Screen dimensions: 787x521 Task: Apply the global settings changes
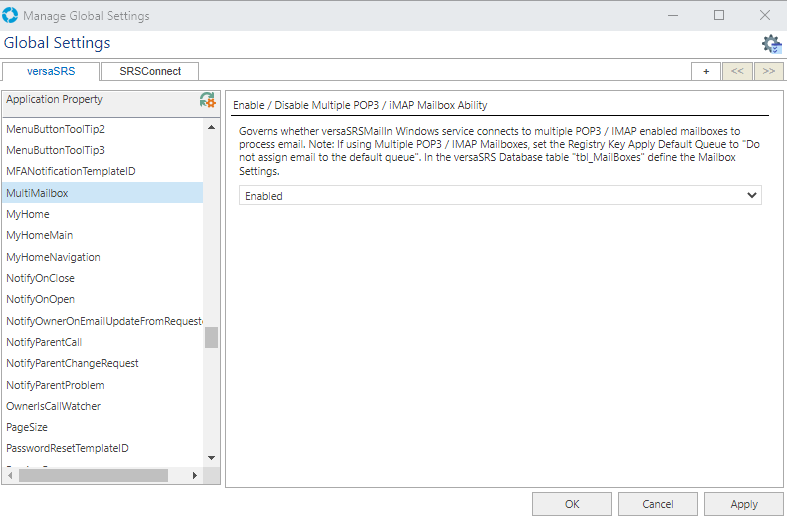(x=743, y=504)
